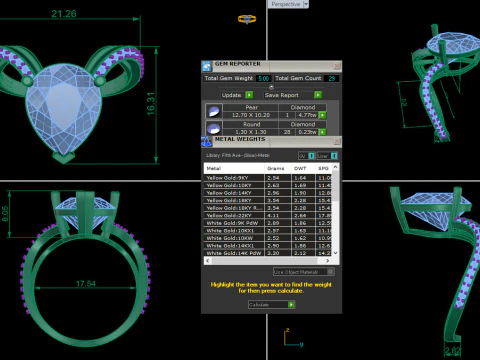The image size is (480, 360).
Task: Select the Yellow Gold:9KY row
Action: click(x=268, y=178)
